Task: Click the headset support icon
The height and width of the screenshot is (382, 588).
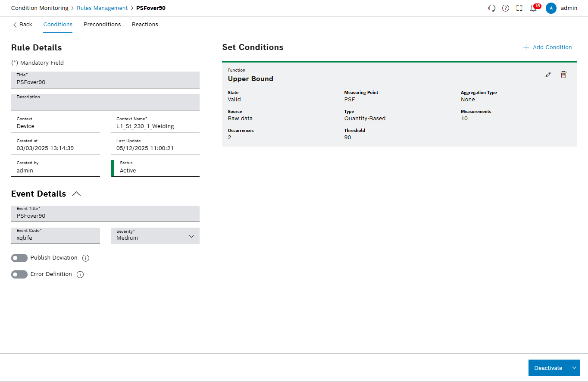Action: tap(492, 8)
